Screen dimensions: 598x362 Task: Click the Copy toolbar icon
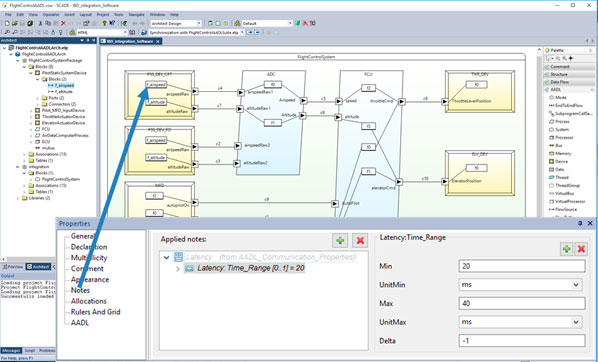[x=48, y=23]
